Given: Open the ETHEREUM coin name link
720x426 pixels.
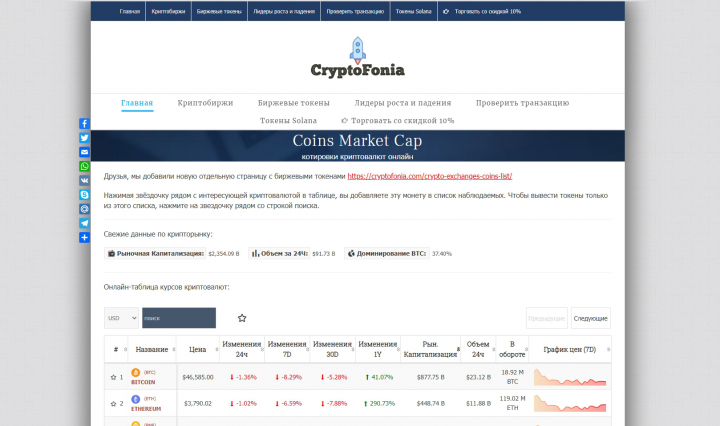Looking at the screenshot, I should tap(146, 409).
